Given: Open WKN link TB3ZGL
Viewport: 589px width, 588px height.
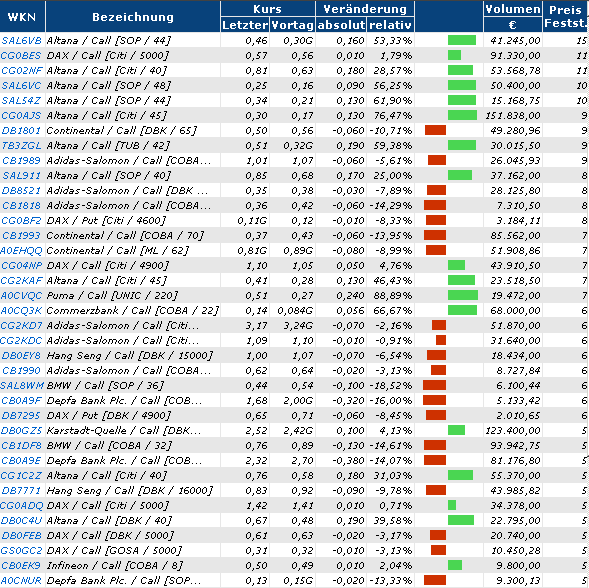Looking at the screenshot, I should tap(21, 145).
